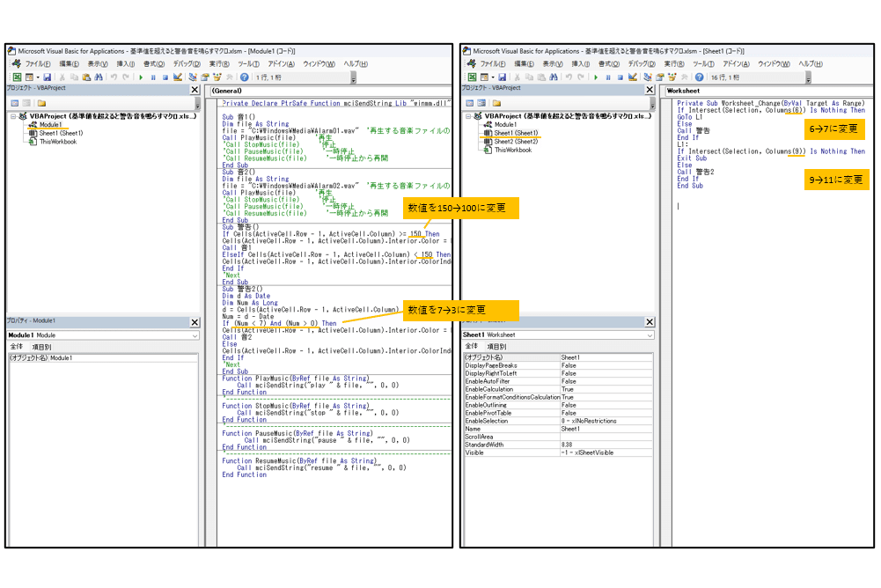Click the Undo icon in Module1 window

tap(114, 77)
